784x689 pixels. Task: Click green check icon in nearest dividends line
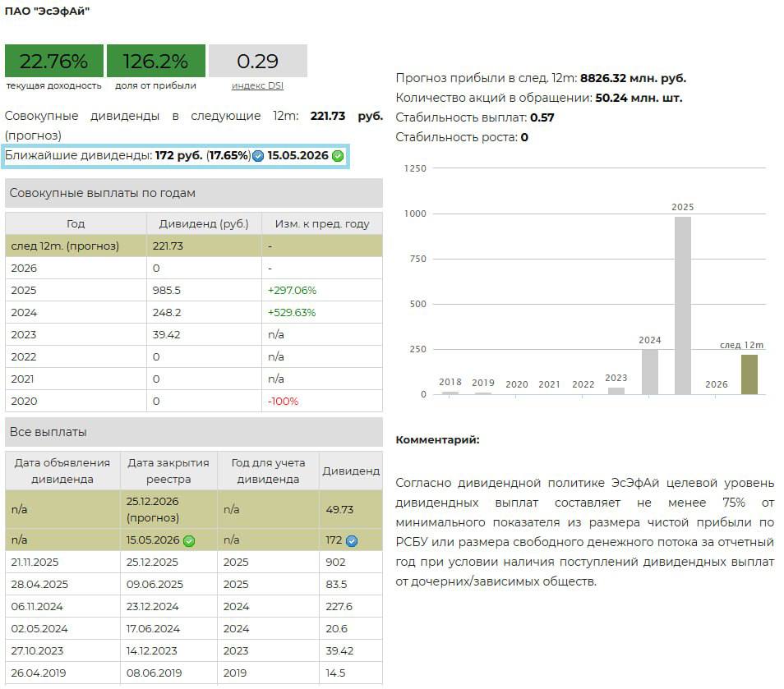[338, 156]
